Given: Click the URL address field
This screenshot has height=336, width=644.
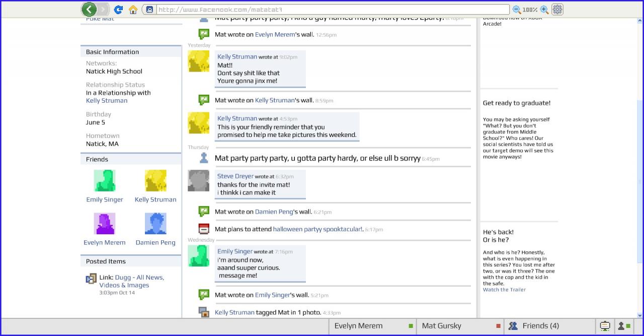Looking at the screenshot, I should pyautogui.click(x=332, y=10).
